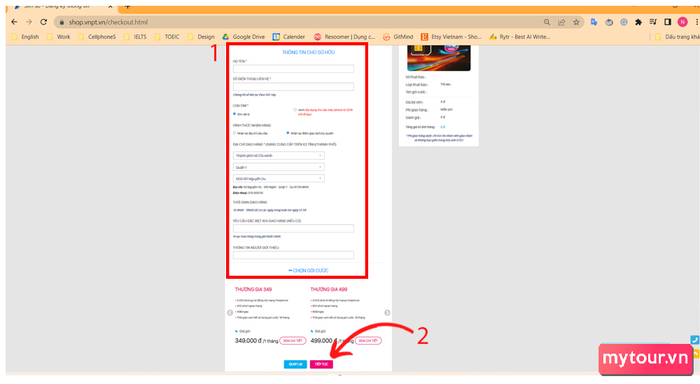Open the media control playlist icon
700x384 pixels.
pyautogui.click(x=653, y=22)
